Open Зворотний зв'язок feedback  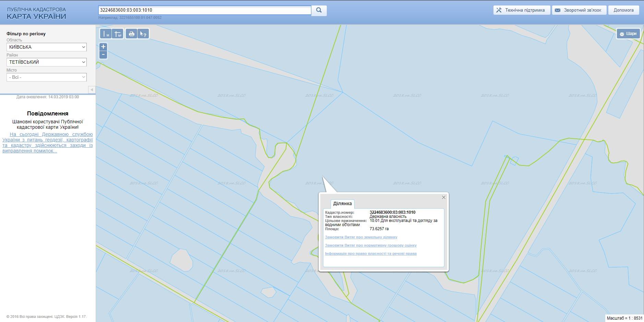(x=579, y=10)
